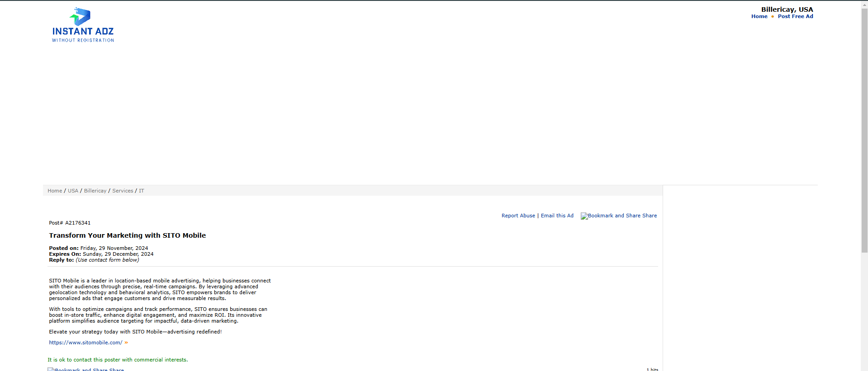Click the "Post# A2176341" text
Screen dimensions: 868x371
tap(70, 223)
